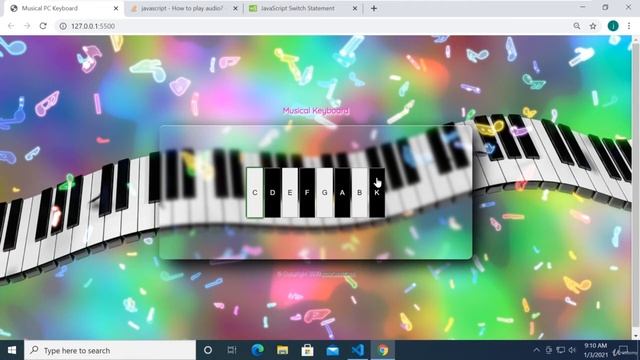This screenshot has width=640, height=360.
Task: Click the Musical Keyboard heading
Action: 316,111
